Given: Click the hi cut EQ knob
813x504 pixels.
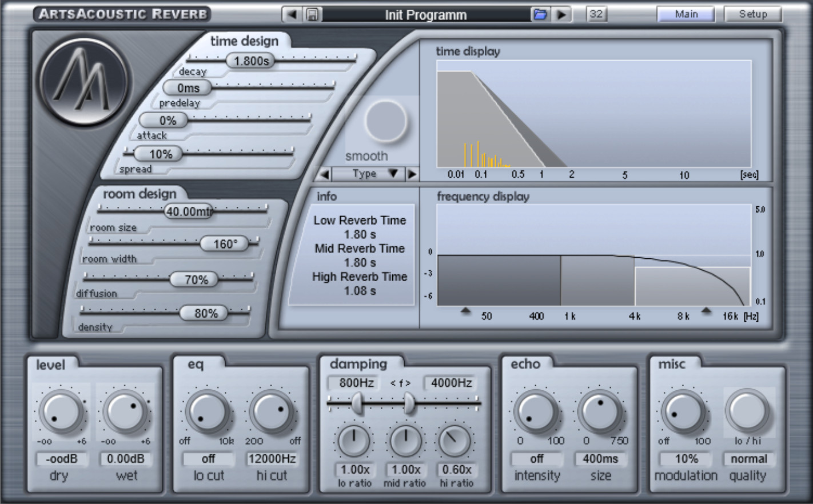Looking at the screenshot, I should click(272, 412).
